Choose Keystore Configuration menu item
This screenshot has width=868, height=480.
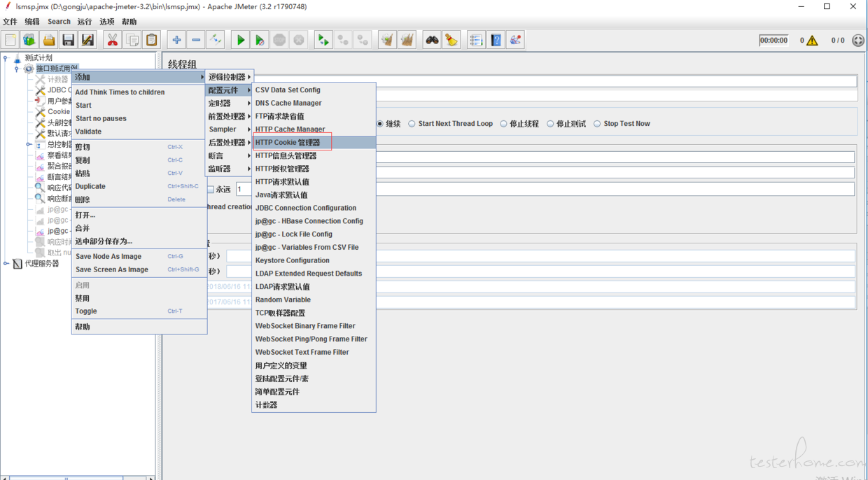314,261
